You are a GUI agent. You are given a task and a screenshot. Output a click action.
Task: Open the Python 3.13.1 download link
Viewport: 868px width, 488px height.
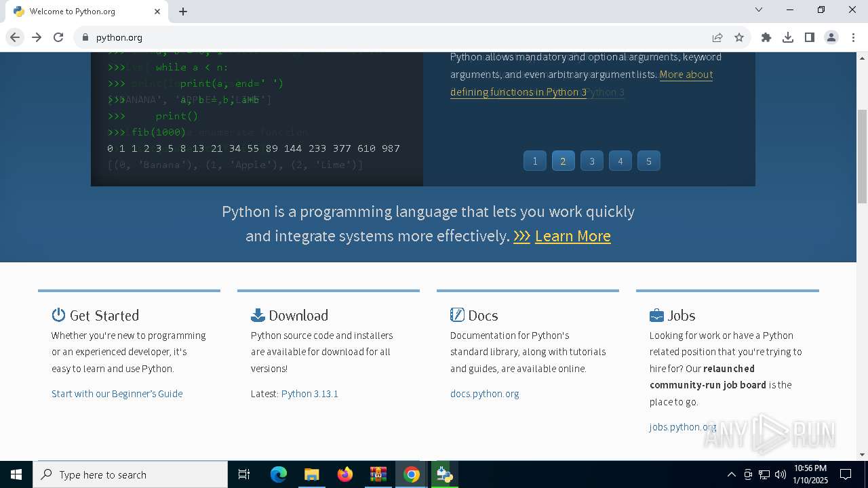pos(309,394)
